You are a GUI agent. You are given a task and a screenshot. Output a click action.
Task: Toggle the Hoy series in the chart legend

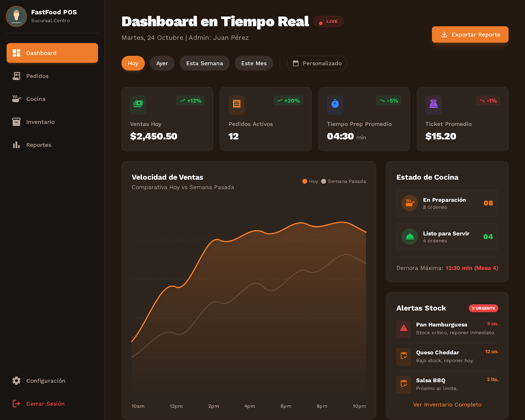point(304,181)
